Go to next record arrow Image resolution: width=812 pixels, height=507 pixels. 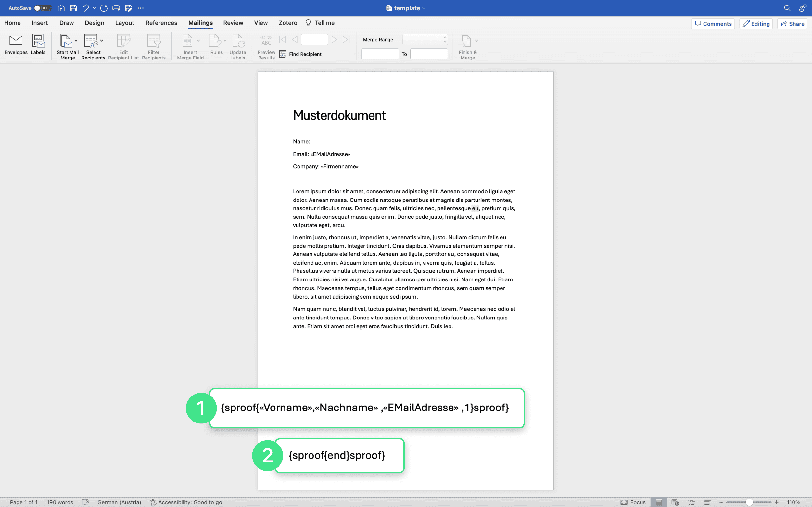point(334,40)
